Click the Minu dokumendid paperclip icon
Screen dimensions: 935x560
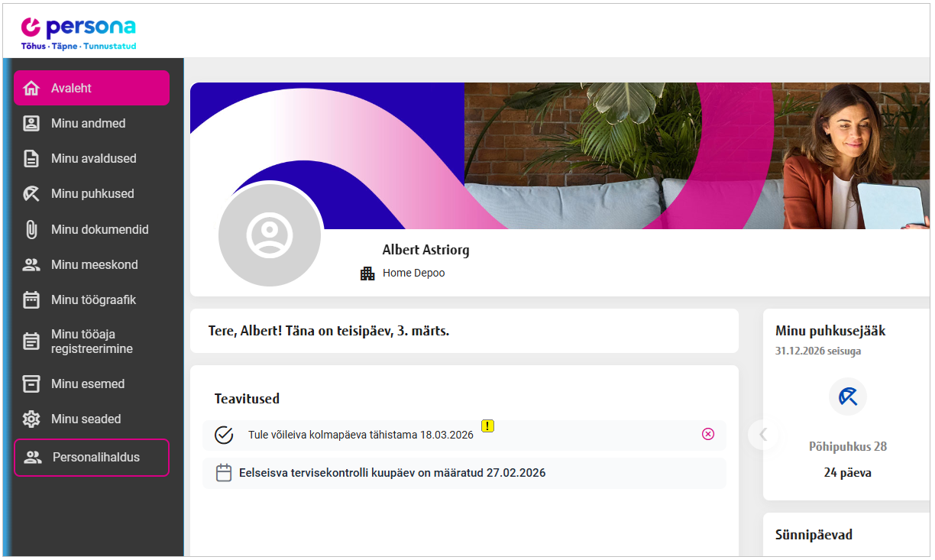[31, 229]
